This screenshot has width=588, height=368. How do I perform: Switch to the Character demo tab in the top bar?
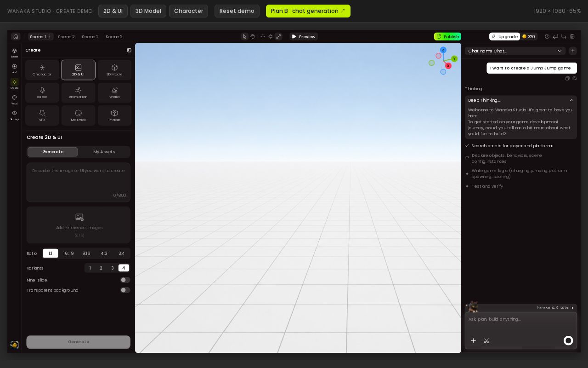click(188, 11)
